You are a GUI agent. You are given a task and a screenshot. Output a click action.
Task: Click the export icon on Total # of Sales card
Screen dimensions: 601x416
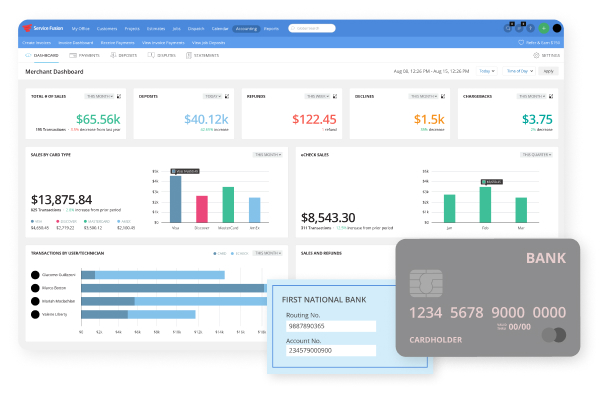[x=118, y=96]
